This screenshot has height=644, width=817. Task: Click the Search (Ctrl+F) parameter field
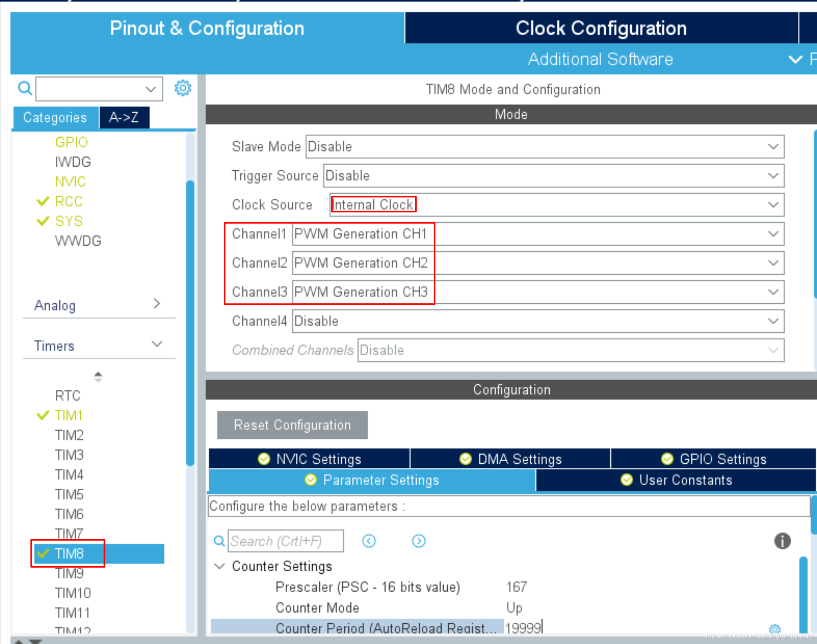point(286,541)
